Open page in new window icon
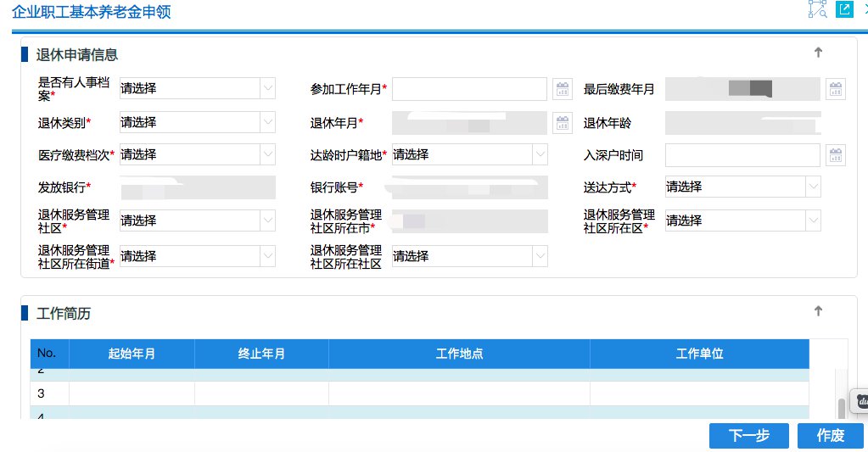 pyautogui.click(x=844, y=9)
